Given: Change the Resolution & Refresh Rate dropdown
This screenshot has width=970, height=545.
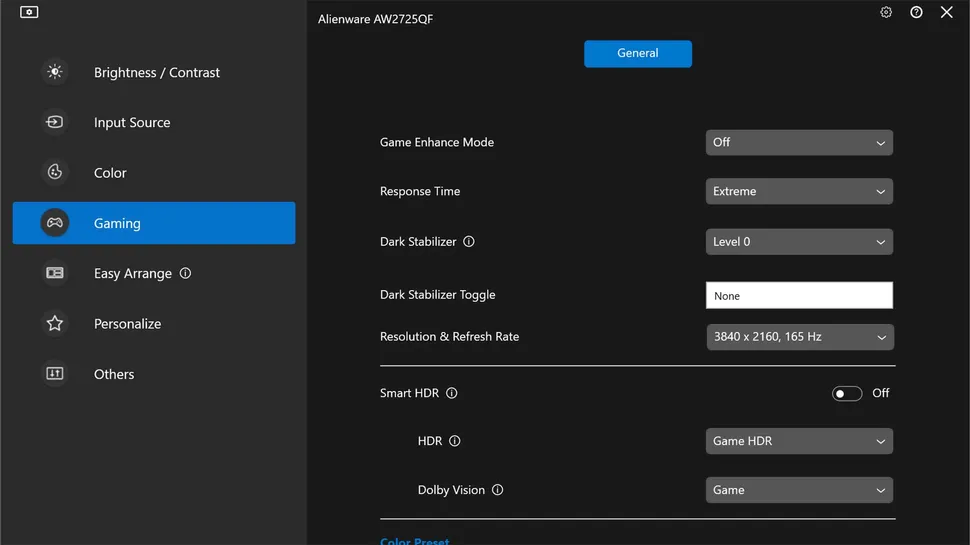Looking at the screenshot, I should pyautogui.click(x=799, y=337).
